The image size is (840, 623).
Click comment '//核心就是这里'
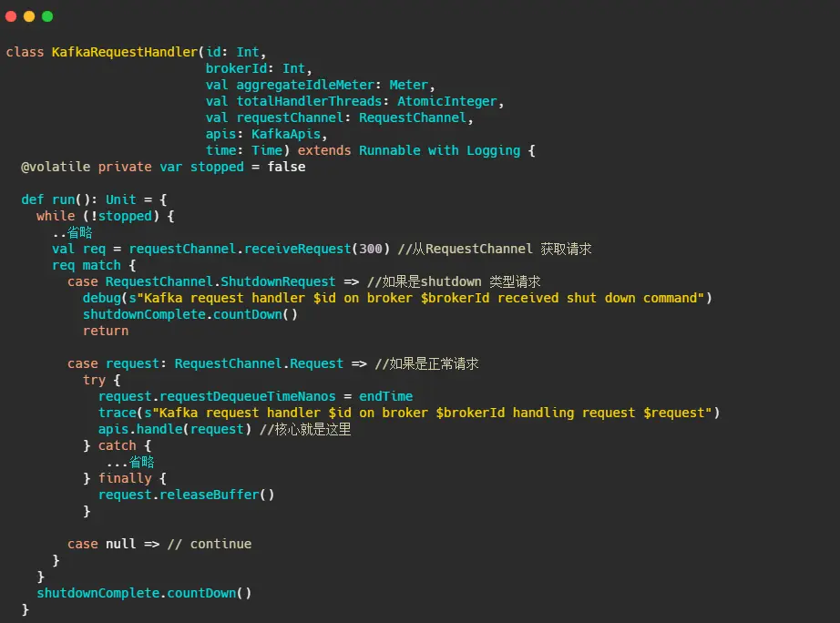pos(305,429)
